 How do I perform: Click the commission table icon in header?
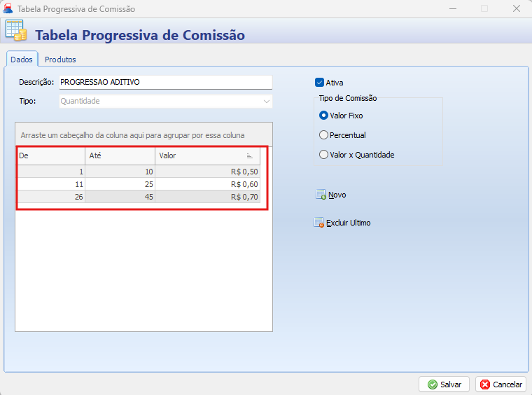coord(16,32)
